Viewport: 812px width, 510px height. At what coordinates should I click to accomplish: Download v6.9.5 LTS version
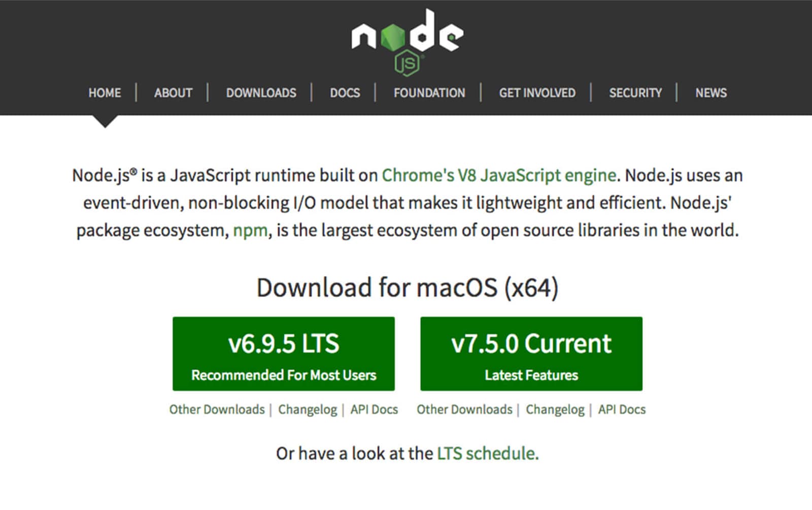click(283, 354)
